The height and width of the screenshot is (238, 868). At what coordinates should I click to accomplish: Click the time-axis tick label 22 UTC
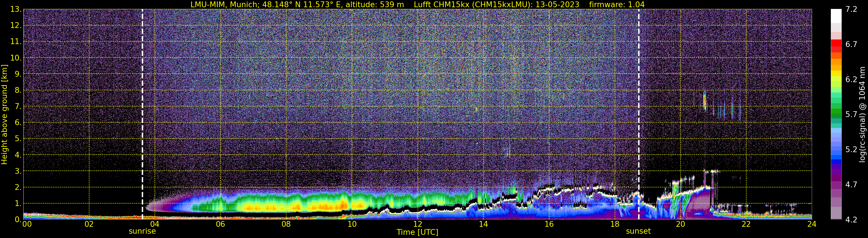coord(746,224)
